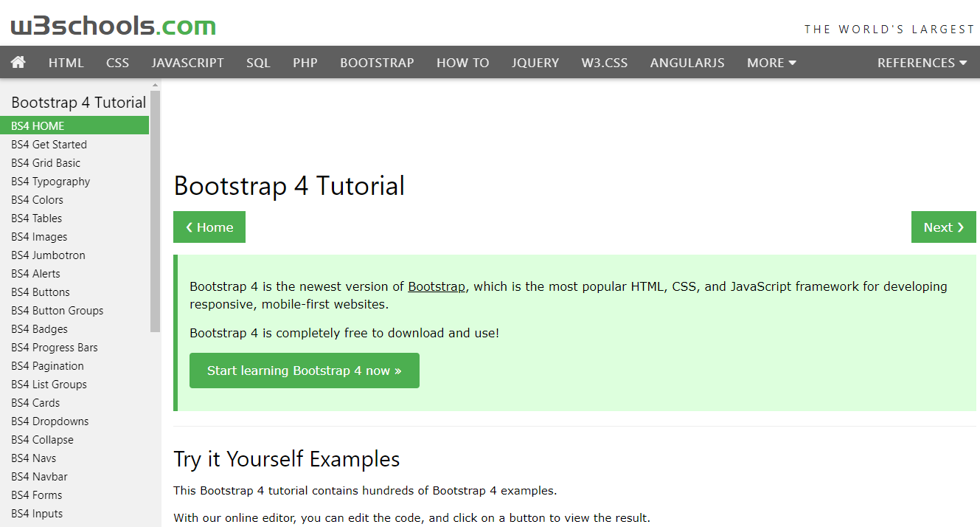Open HOW TO in the top navbar

tap(462, 63)
